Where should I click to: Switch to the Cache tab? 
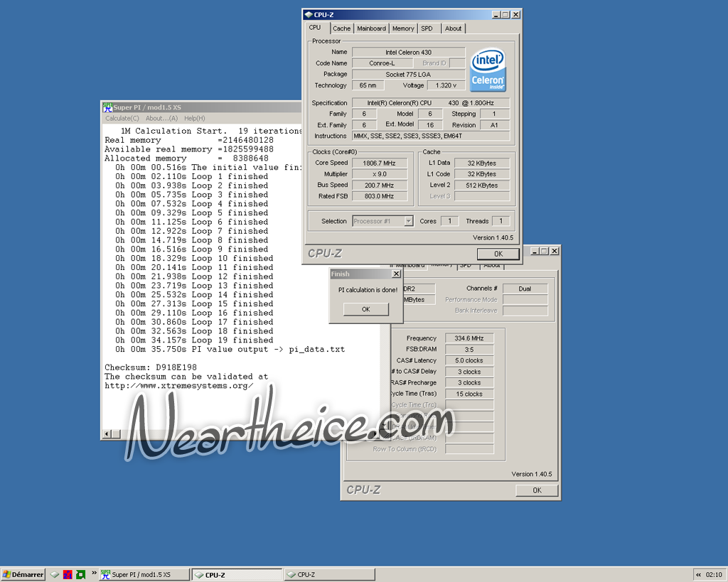(342, 28)
